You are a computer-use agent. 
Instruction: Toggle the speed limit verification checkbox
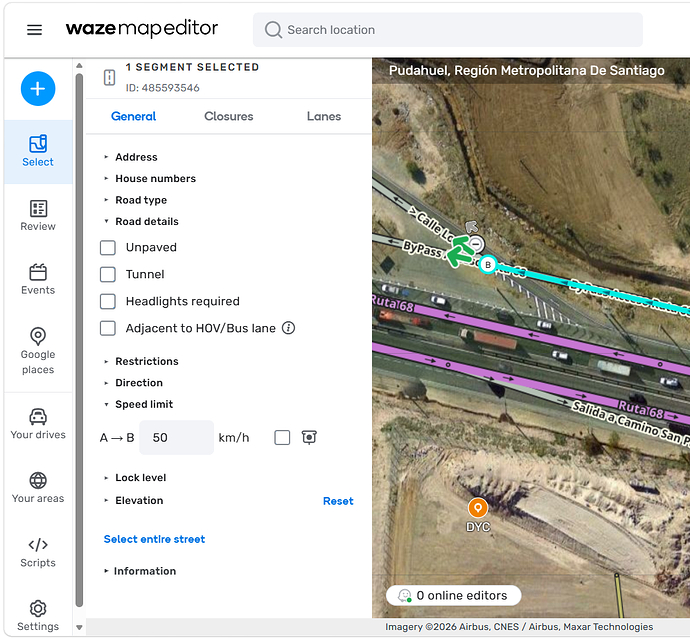[282, 437]
